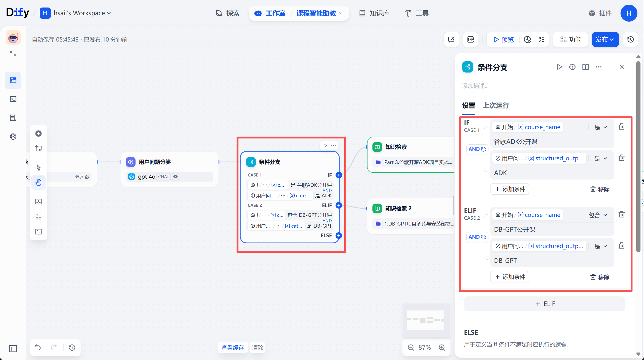Select the pointer mode tool
Viewport: 644px width, 360px height.
[38, 167]
